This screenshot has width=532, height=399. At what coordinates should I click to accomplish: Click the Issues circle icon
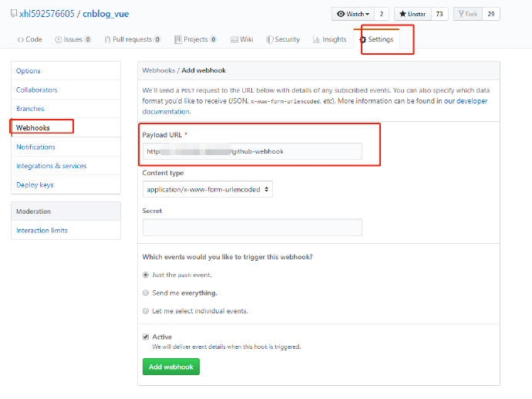(59, 39)
